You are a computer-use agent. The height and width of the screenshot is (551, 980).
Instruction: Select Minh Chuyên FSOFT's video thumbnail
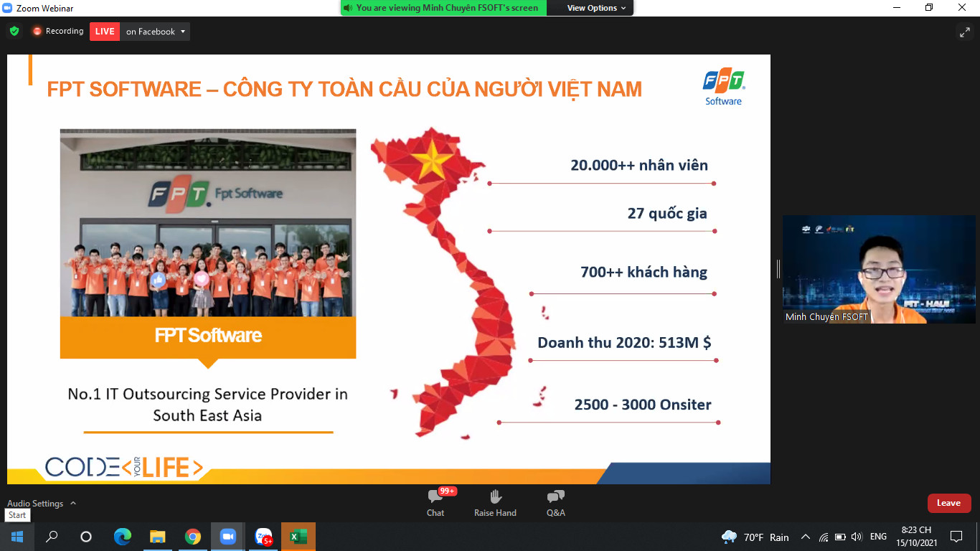(878, 269)
